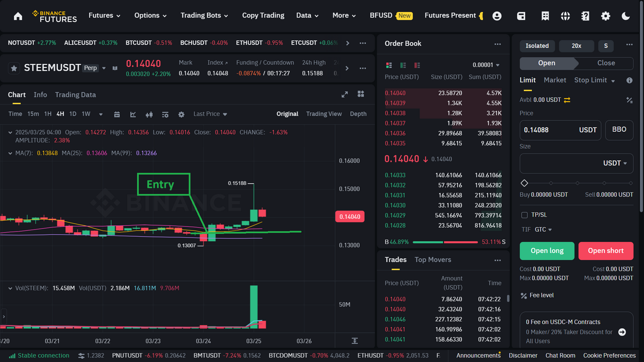Expand the chart to fullscreen
Screen dimensions: 644x362
pos(345,95)
